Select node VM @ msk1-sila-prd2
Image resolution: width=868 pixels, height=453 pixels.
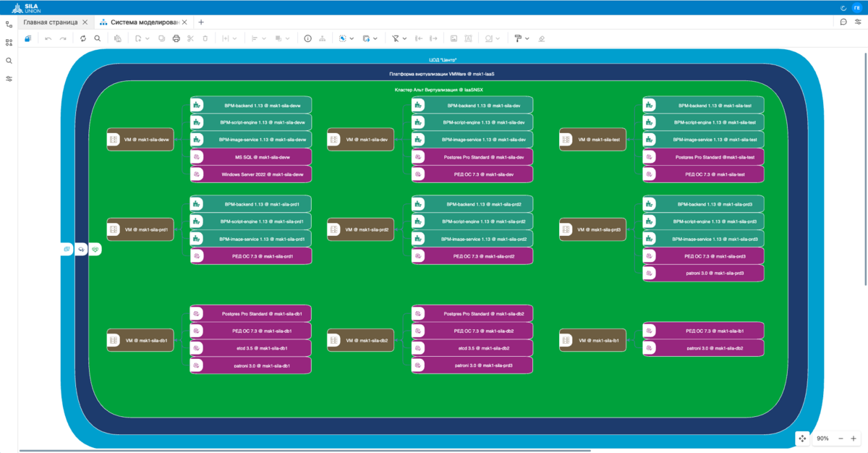[x=360, y=229]
